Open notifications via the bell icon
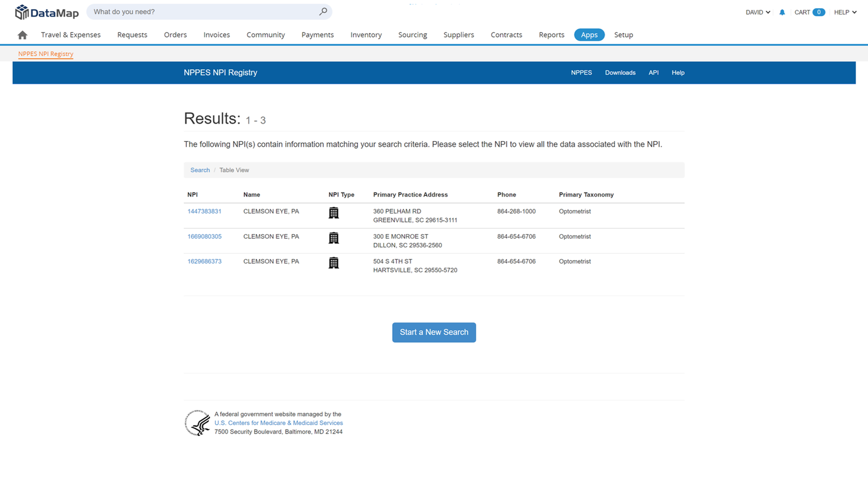Image resolution: width=868 pixels, height=488 pixels. pyautogui.click(x=782, y=12)
